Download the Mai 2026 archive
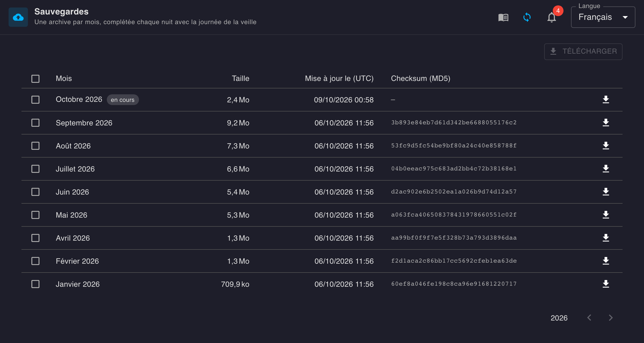The height and width of the screenshot is (343, 644). 606,215
